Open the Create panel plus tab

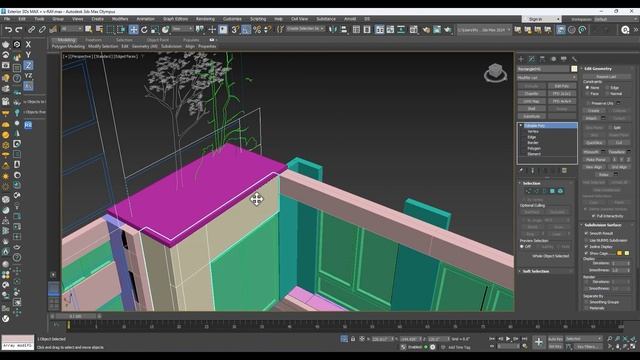521,59
